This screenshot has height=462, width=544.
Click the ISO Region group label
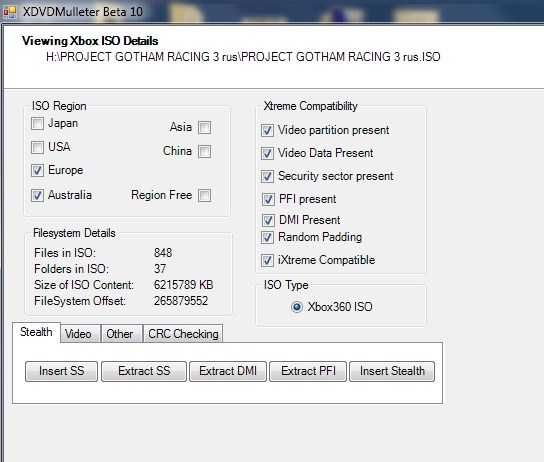click(59, 106)
